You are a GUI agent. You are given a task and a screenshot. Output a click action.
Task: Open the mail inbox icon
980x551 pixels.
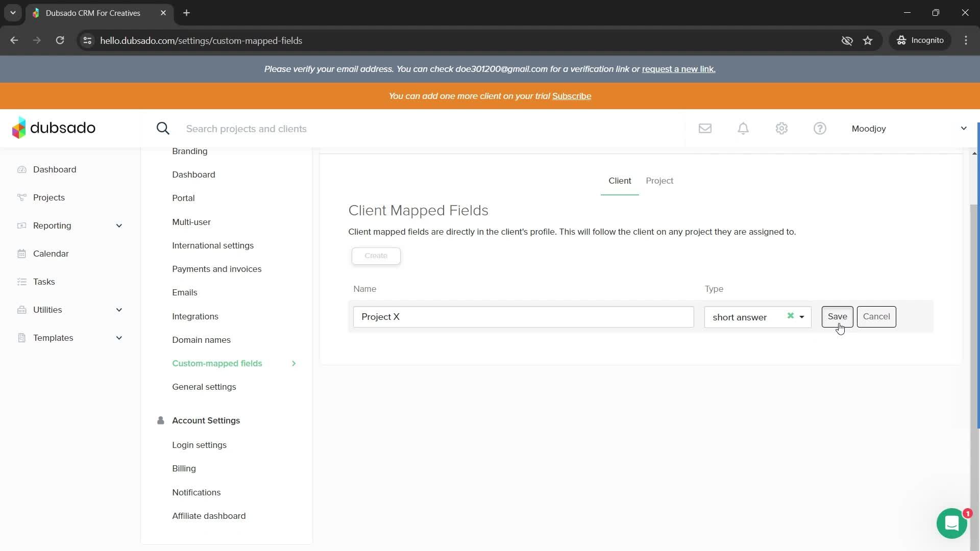click(705, 129)
